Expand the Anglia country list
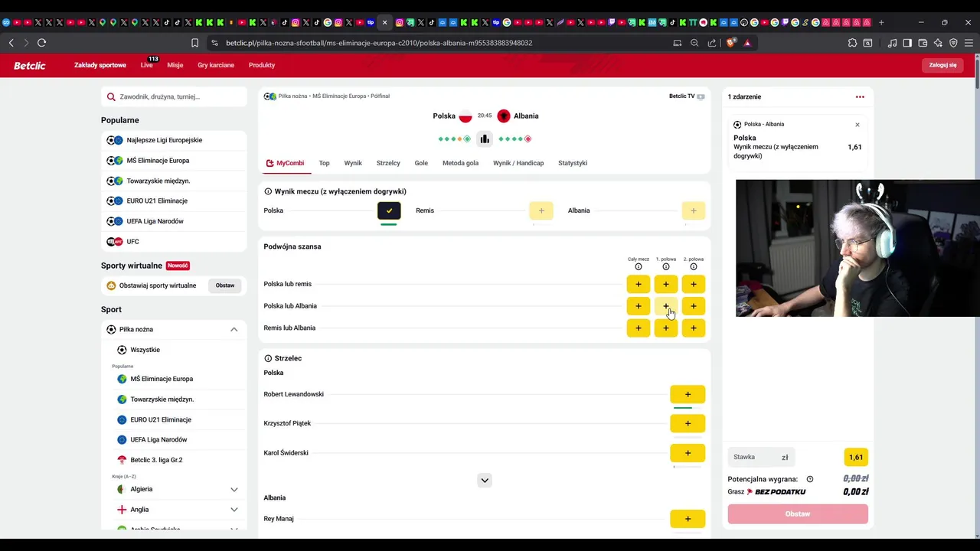 pyautogui.click(x=234, y=510)
